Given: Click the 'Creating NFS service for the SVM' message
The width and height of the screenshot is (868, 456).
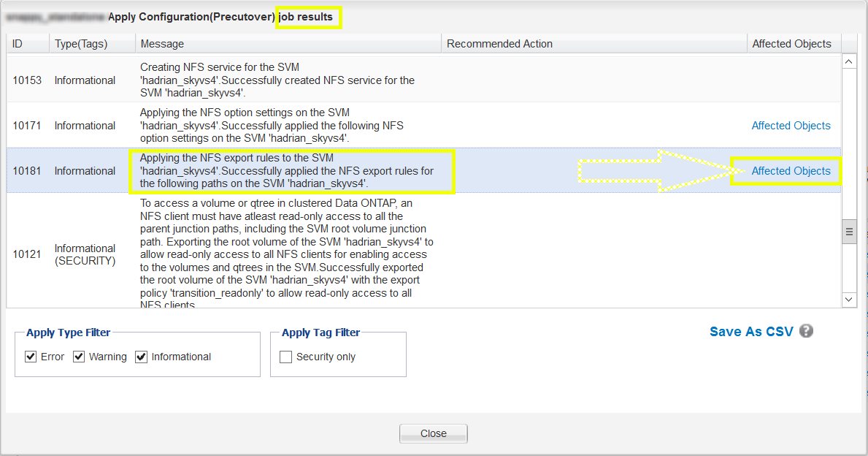Looking at the screenshot, I should 277,80.
